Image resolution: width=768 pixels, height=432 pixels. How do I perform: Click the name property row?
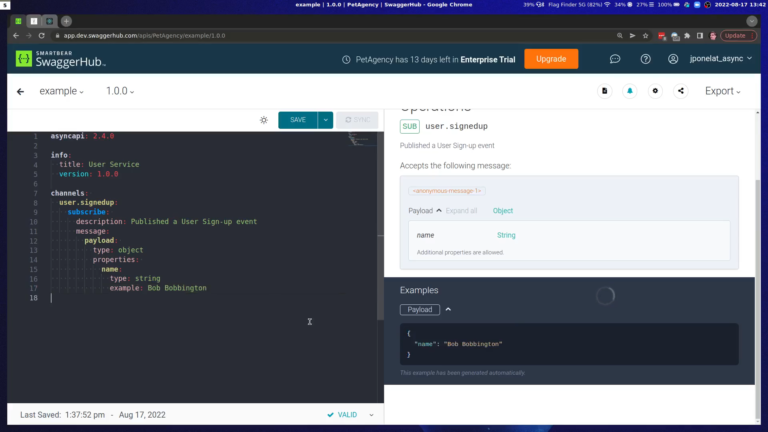coord(569,235)
